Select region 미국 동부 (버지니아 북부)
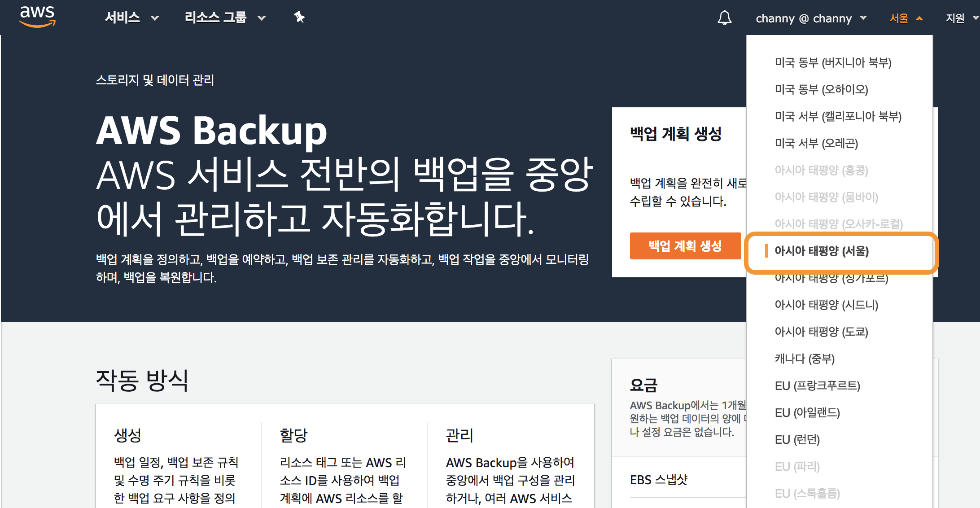This screenshot has height=508, width=980. coord(833,62)
